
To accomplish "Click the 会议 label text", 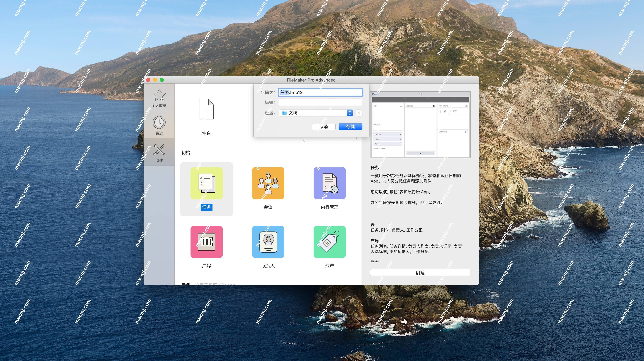I will pyautogui.click(x=268, y=207).
